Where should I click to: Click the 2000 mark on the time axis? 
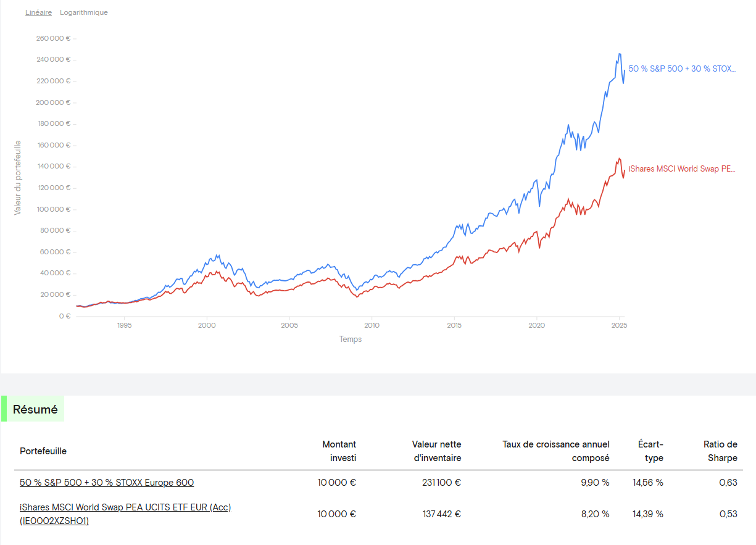tap(207, 325)
